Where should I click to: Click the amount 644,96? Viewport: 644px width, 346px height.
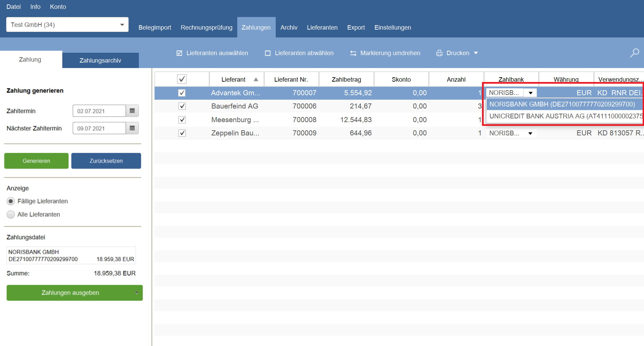[x=361, y=133]
